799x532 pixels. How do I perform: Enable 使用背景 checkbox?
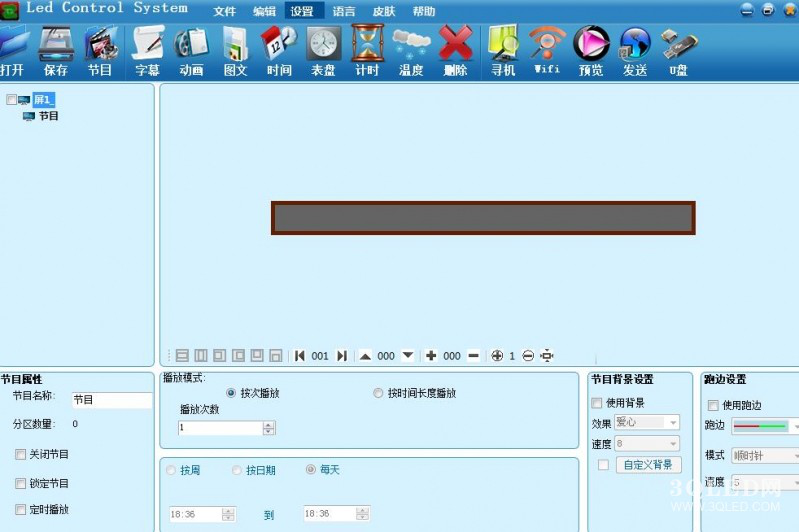(597, 403)
